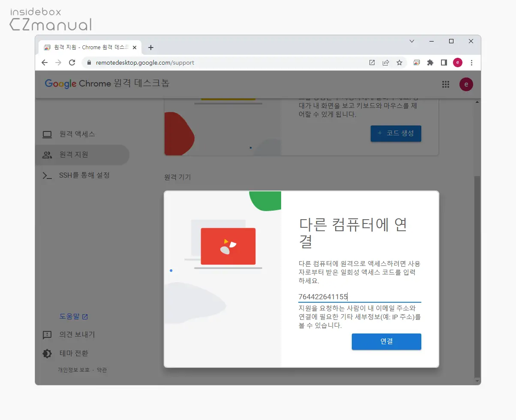516x420 pixels.
Task: Open the Google account avatar in page header
Action: point(466,84)
